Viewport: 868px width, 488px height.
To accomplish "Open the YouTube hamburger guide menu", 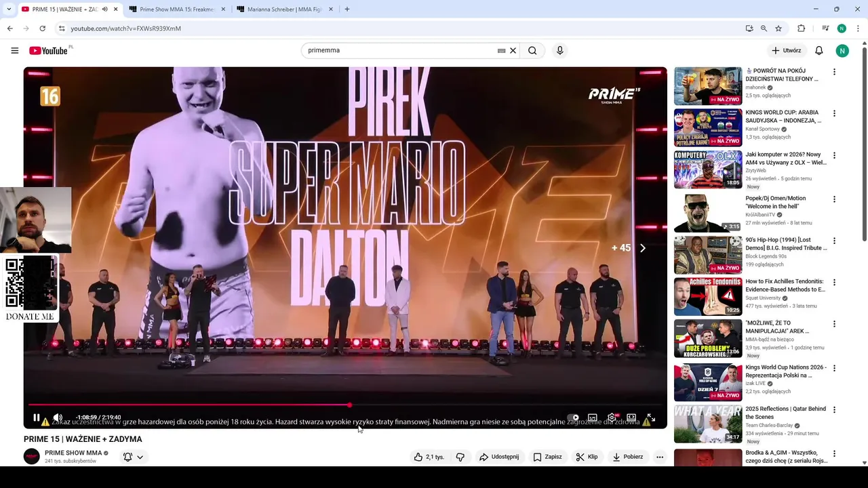I will pyautogui.click(x=15, y=50).
